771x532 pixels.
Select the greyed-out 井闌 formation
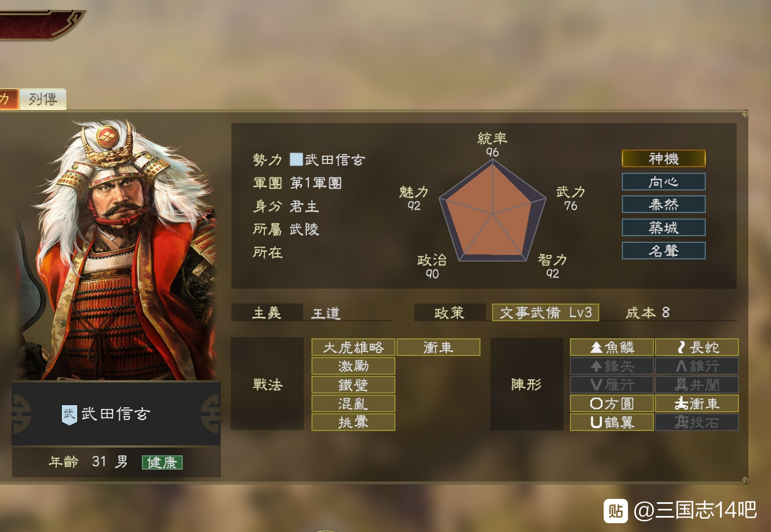point(697,385)
